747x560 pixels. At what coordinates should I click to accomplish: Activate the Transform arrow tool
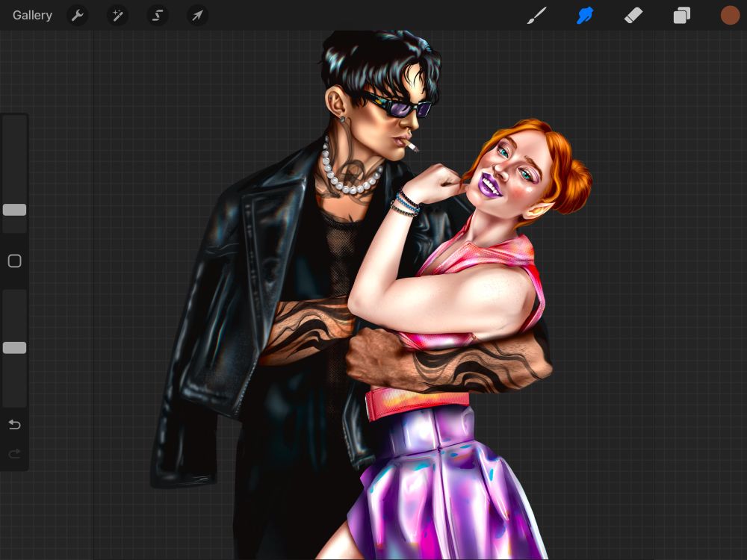pos(197,15)
